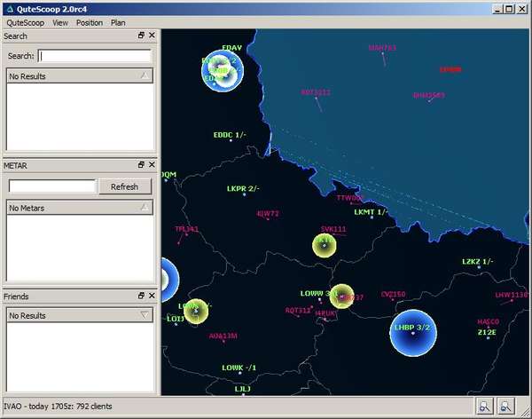Select aircraft RQT312 on the map
532x419 pixels.
pyautogui.click(x=298, y=311)
